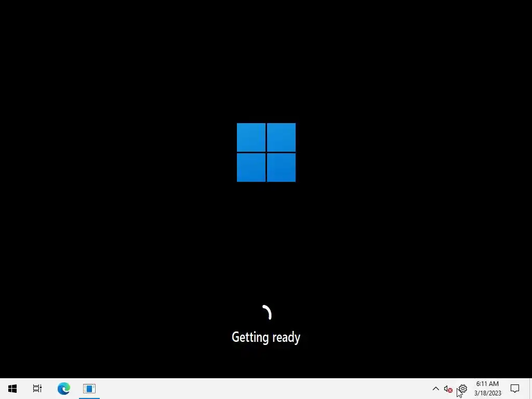Open Task View from the taskbar
The height and width of the screenshot is (399, 532).
tap(37, 389)
